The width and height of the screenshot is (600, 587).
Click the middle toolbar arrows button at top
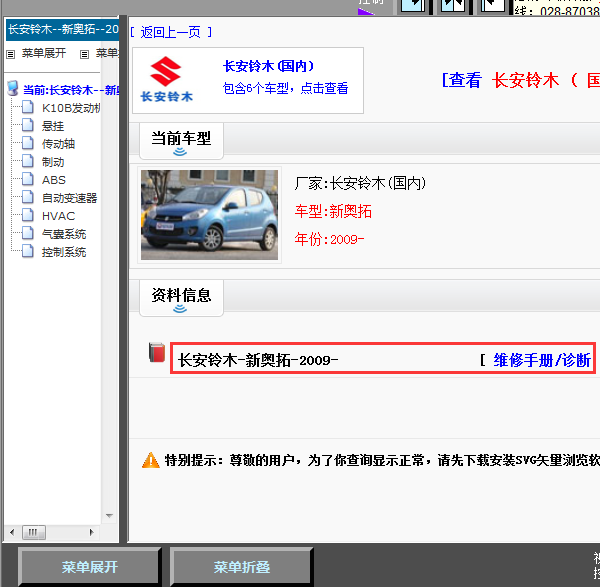[x=453, y=6]
